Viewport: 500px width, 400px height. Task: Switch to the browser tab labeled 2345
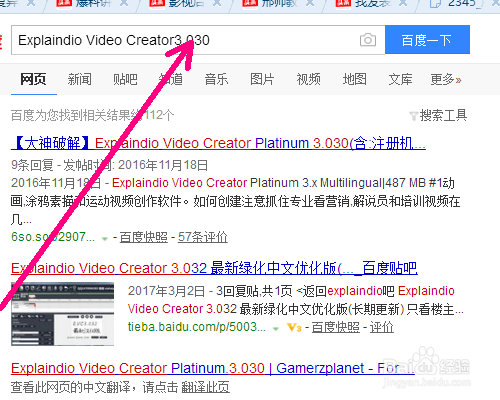462,4
